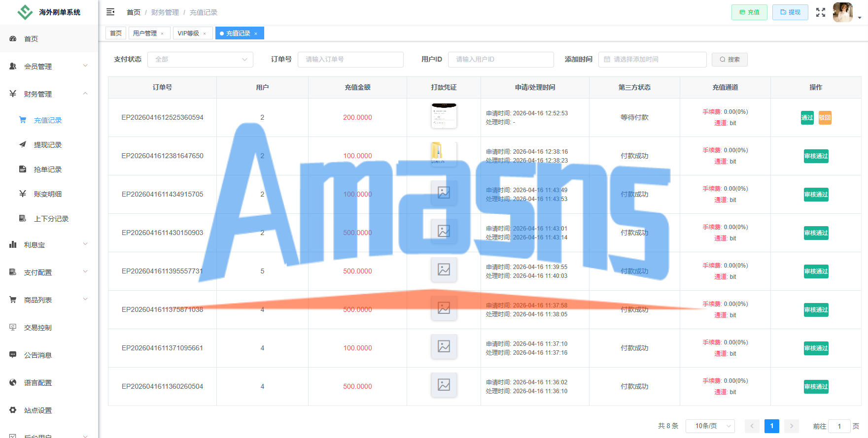Go to 首页 in the sidebar

pos(49,38)
